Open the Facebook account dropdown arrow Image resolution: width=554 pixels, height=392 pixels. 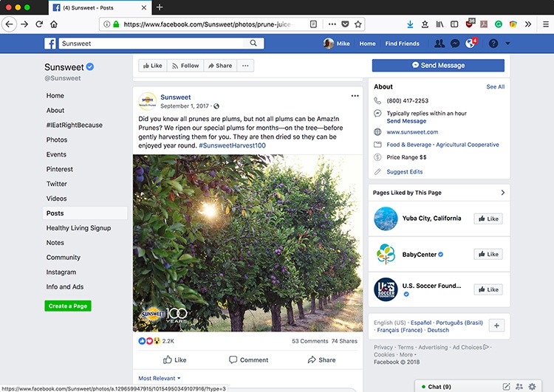507,44
